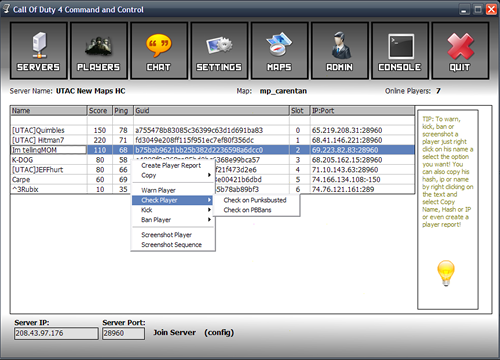Select Create Player Report menu entry
The width and height of the screenshot is (500, 360).
pyautogui.click(x=171, y=165)
